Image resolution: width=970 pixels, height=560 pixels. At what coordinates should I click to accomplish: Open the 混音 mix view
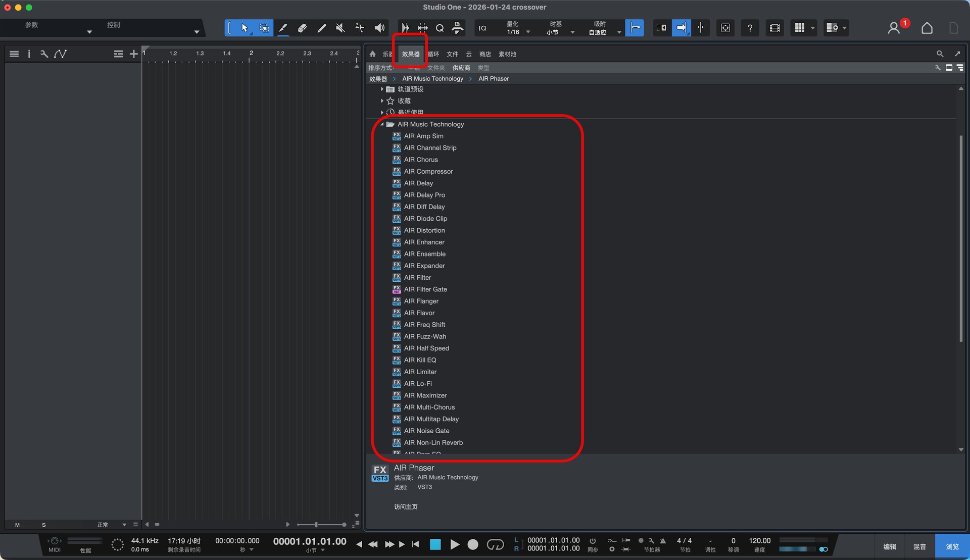point(919,546)
